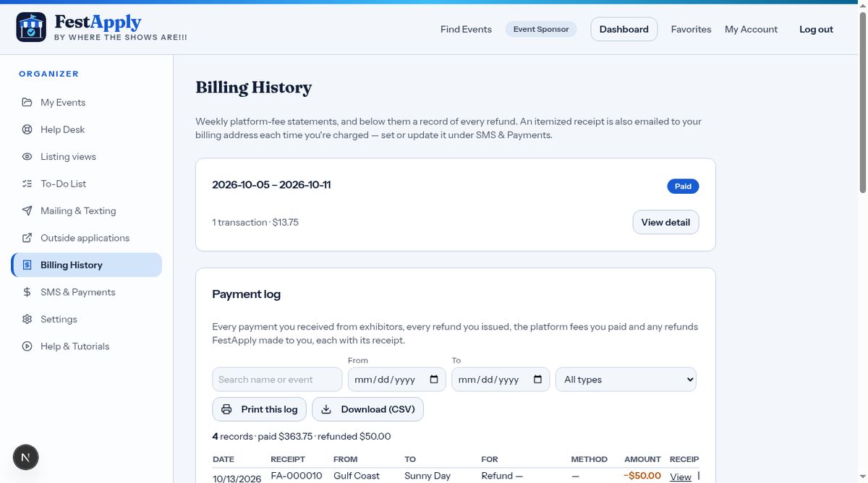Open My Events folder icon in sidebar
Viewport: 868px width, 483px height.
point(27,102)
